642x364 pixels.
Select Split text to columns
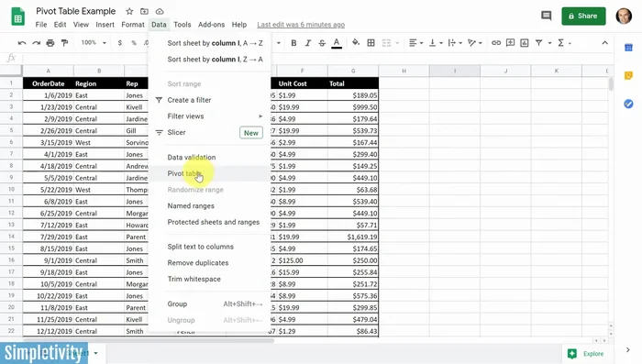[x=209, y=247]
